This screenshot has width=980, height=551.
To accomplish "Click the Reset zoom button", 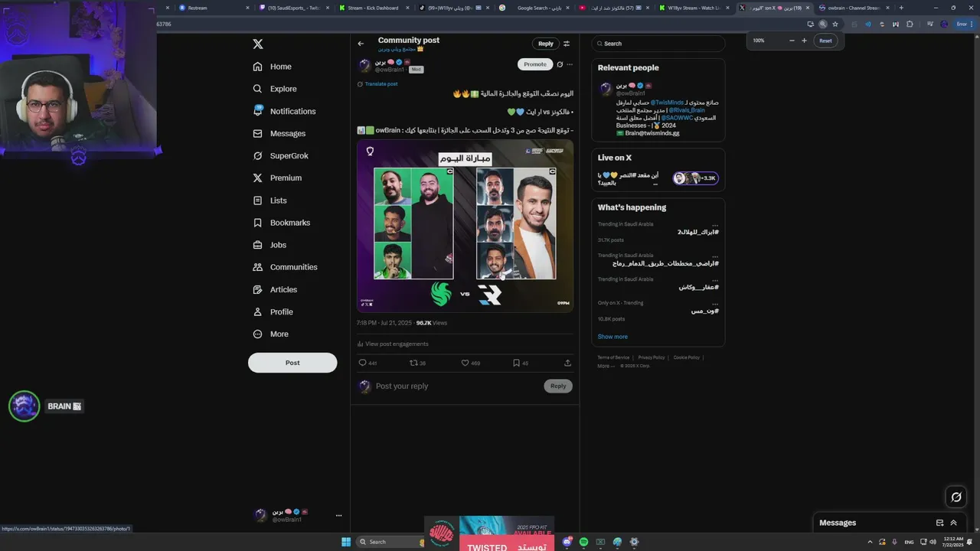I will tap(825, 41).
